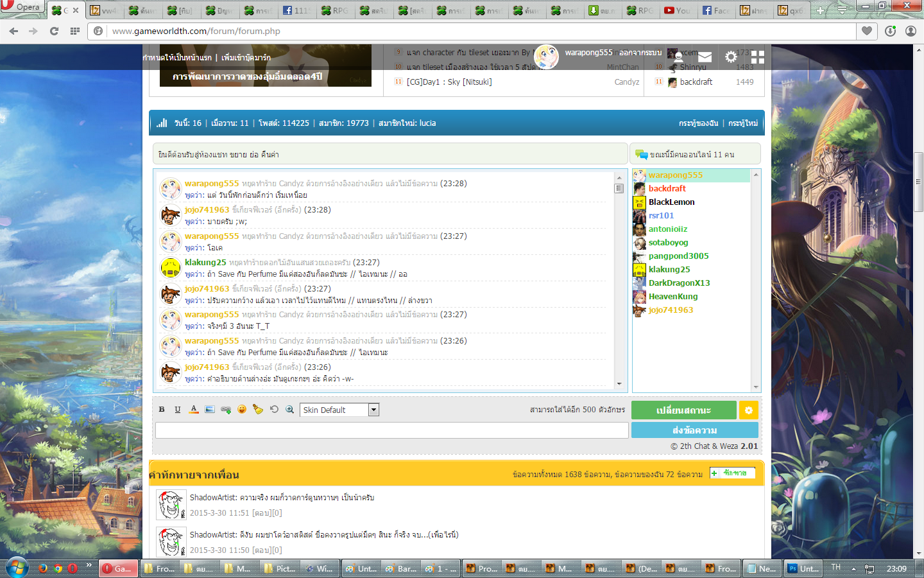Open the Opera account profile icon
The image size is (924, 578).
tap(911, 31)
